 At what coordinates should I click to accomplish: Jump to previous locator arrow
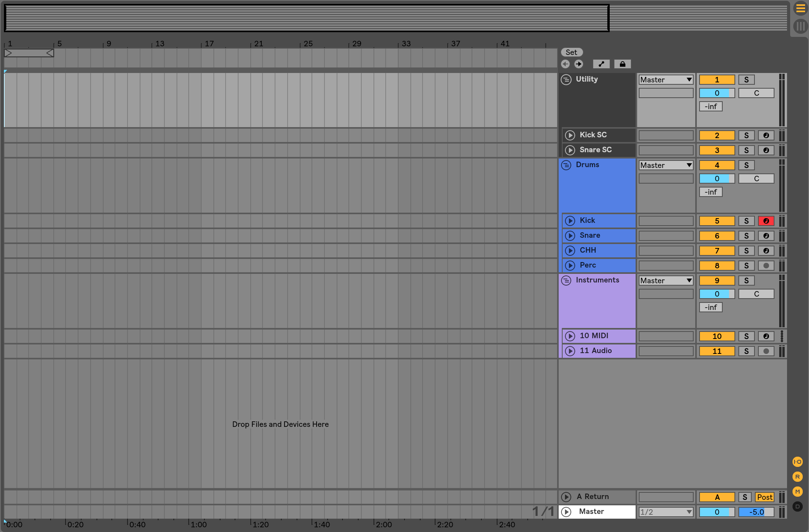[565, 64]
